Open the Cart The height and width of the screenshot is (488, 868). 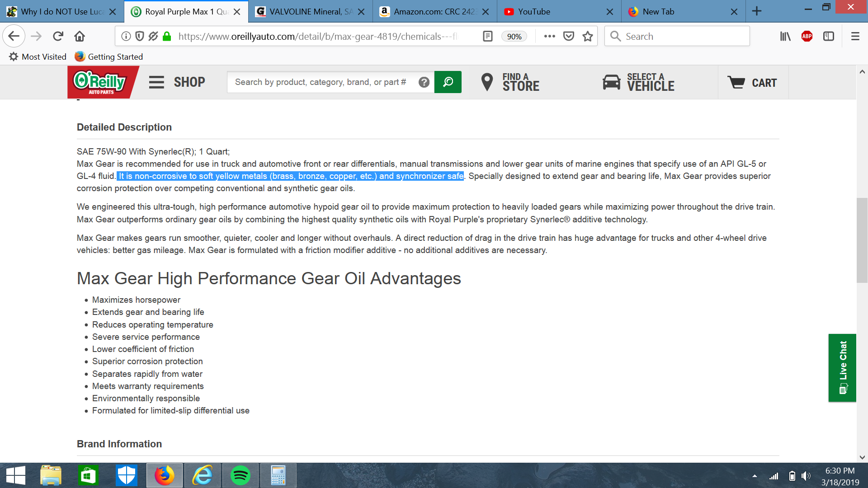(x=752, y=83)
